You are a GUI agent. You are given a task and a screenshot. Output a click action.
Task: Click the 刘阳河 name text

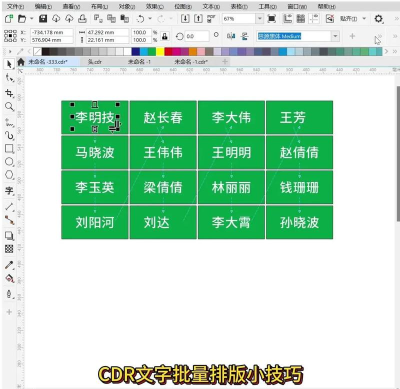pos(95,222)
